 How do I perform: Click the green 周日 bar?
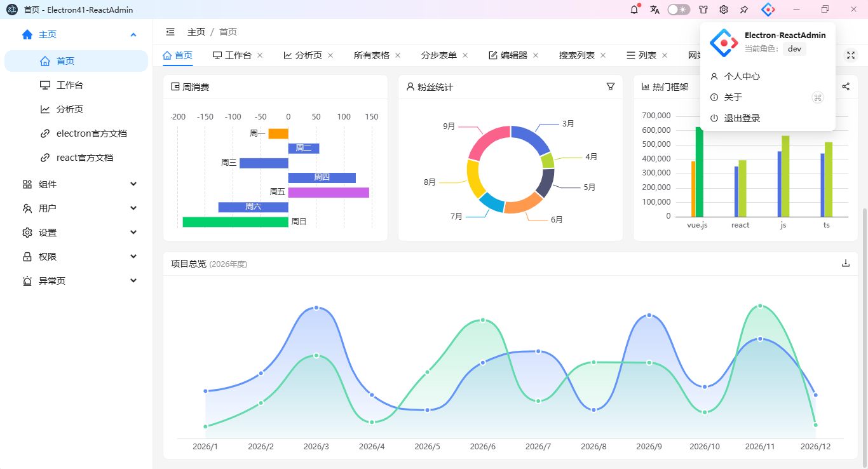point(235,222)
